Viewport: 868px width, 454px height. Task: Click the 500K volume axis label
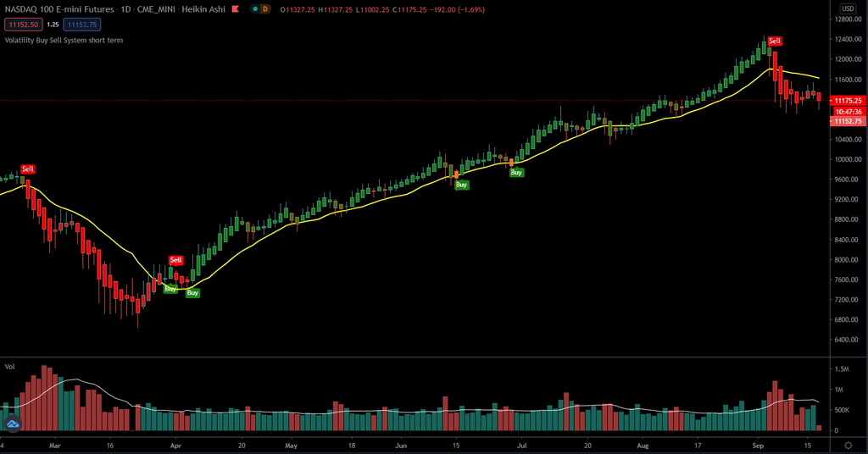[x=842, y=410]
